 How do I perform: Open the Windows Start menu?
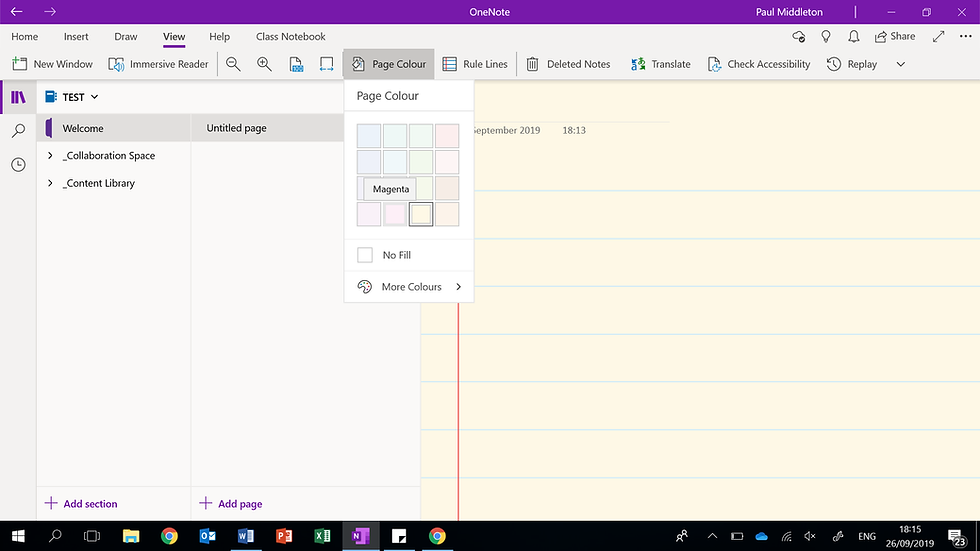[x=18, y=536]
